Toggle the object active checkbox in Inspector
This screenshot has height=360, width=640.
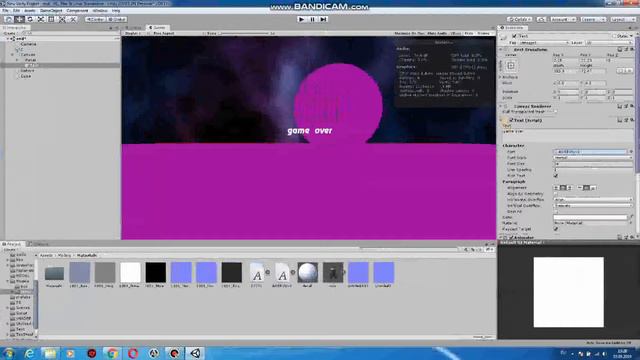click(514, 36)
